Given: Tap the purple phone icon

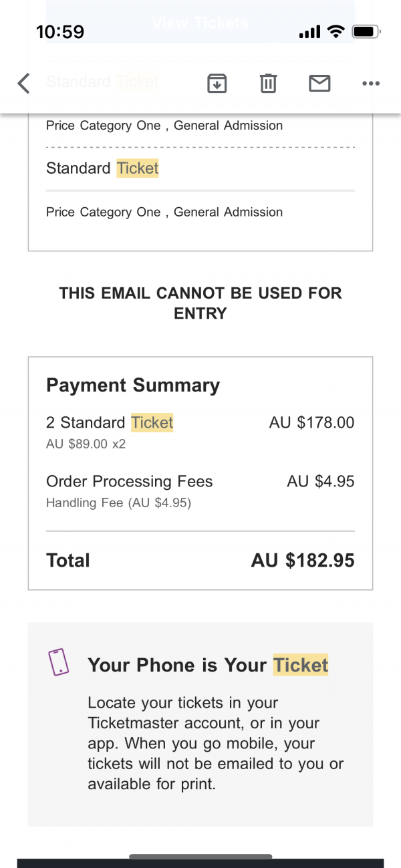Looking at the screenshot, I should pyautogui.click(x=59, y=662).
